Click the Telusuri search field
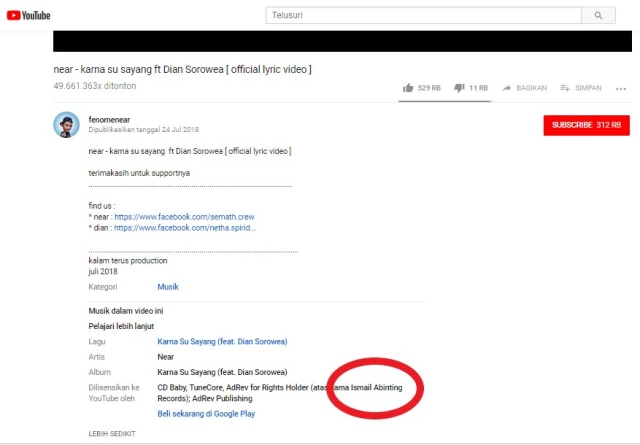 pos(423,16)
